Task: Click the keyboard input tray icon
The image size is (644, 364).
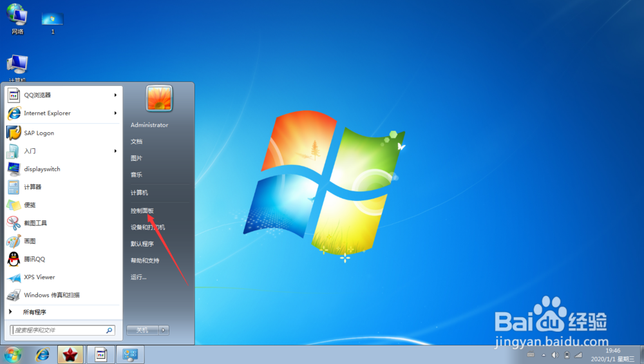Action: (531, 355)
